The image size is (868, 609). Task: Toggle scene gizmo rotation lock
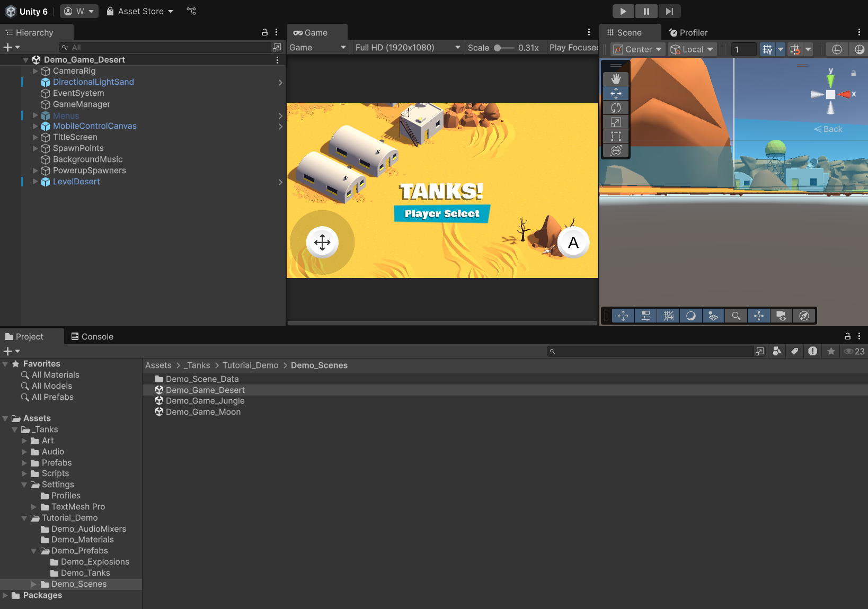tap(853, 73)
